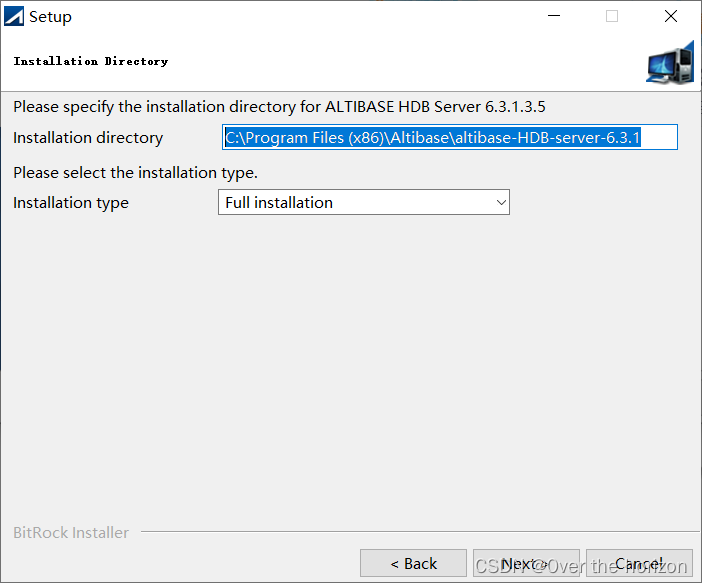Click 'Please select the installation type.' text
The width and height of the screenshot is (702, 583).
pyautogui.click(x=136, y=172)
